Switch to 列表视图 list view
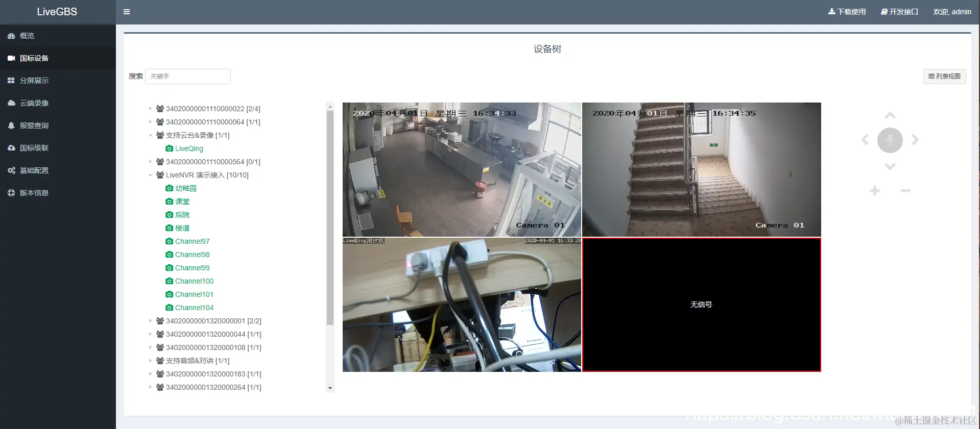The height and width of the screenshot is (429, 980). click(x=944, y=77)
